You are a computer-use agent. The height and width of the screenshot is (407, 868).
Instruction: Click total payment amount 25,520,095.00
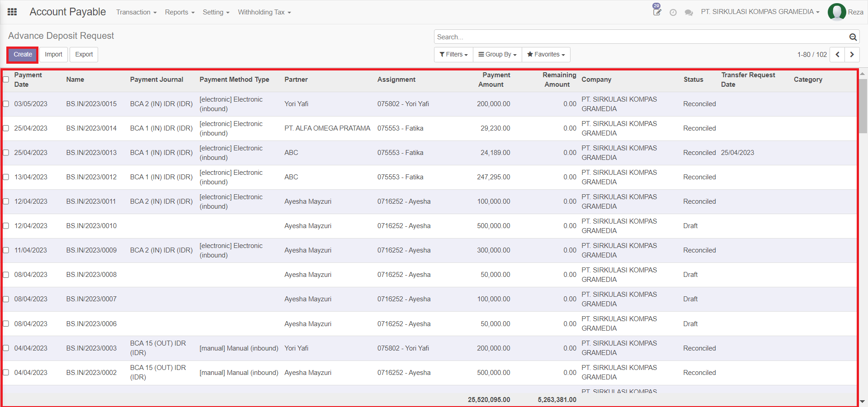click(x=489, y=400)
